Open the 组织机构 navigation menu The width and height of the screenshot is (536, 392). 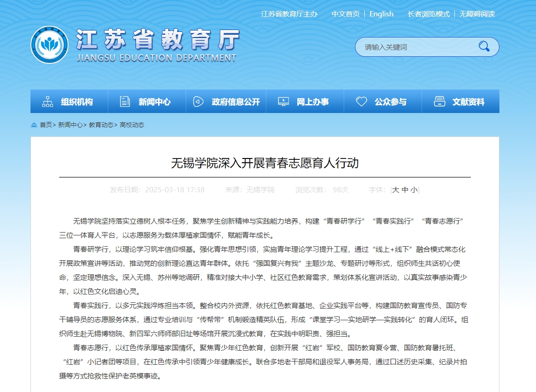(76, 102)
